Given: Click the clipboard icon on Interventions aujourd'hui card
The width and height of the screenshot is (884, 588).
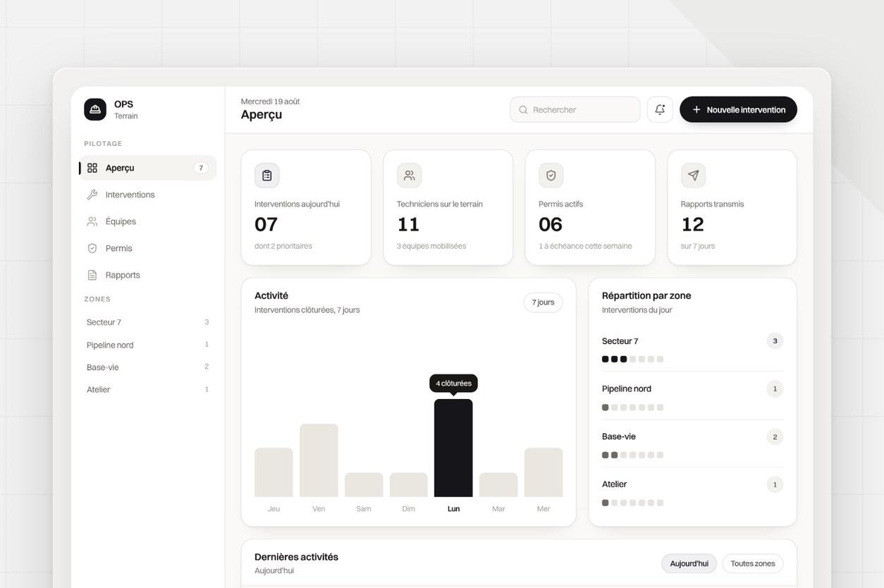Looking at the screenshot, I should (267, 176).
